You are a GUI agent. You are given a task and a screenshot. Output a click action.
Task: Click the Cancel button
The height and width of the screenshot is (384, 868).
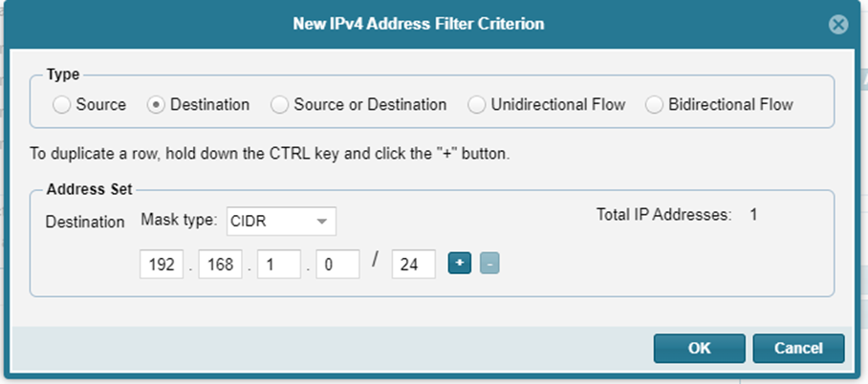point(798,349)
